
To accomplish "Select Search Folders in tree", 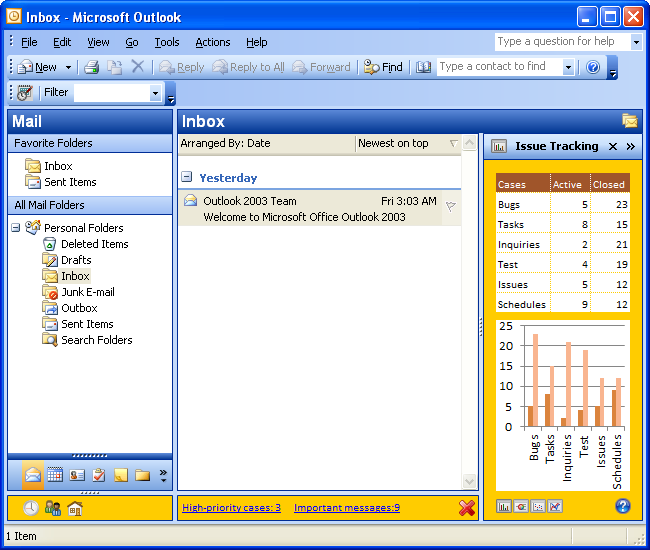I will point(97,340).
